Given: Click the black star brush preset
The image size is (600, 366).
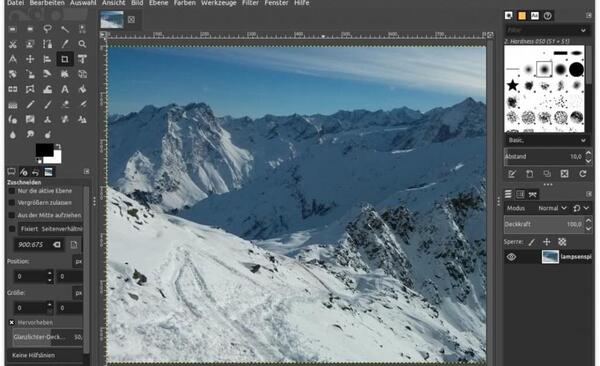Looking at the screenshot, I should click(512, 85).
